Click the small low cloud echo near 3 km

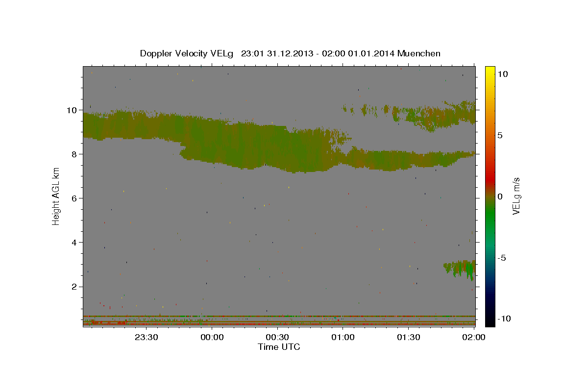460,269
